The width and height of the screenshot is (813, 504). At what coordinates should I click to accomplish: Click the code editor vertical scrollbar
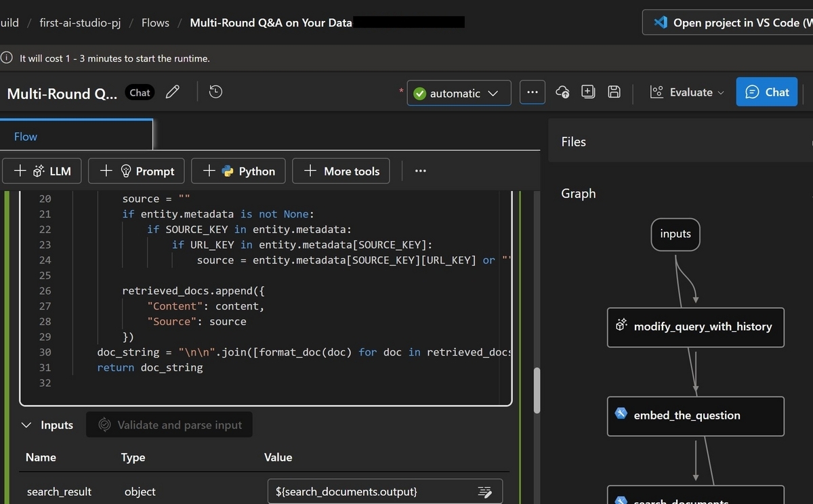(537, 390)
